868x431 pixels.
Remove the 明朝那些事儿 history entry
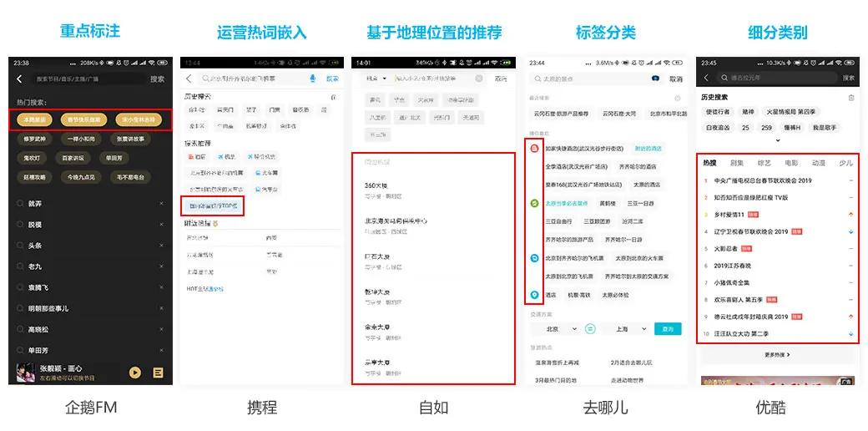162,308
